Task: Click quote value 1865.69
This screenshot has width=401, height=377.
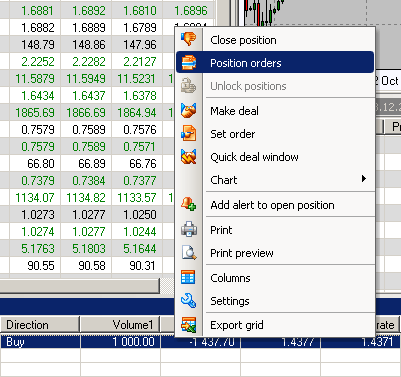Action: (x=35, y=112)
